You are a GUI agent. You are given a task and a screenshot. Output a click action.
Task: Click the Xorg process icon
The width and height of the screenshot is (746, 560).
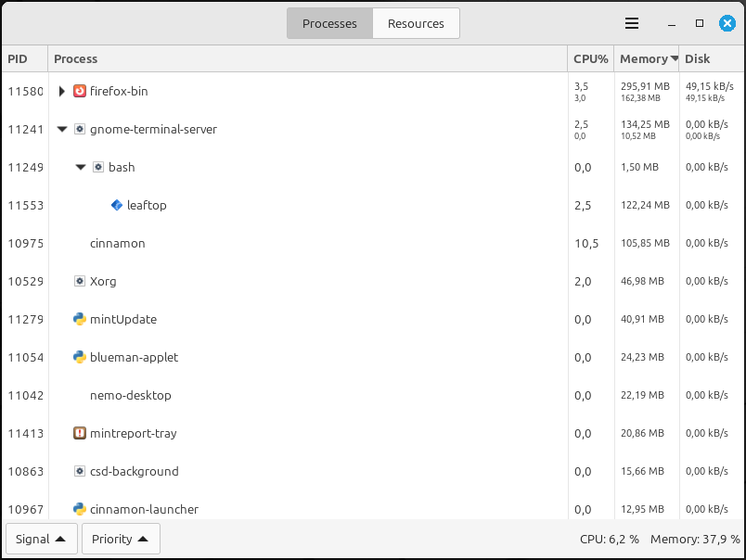[80, 281]
